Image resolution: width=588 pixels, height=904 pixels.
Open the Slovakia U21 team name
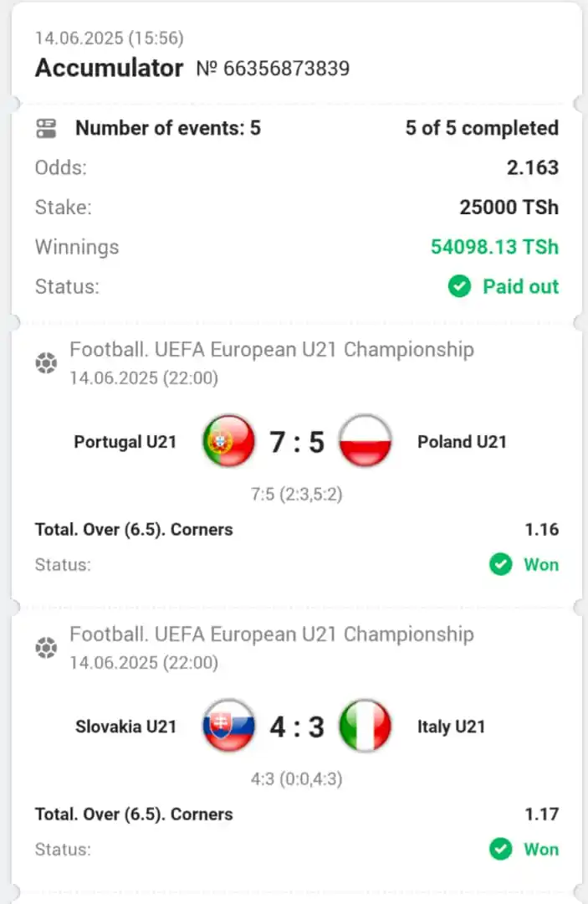coord(125,727)
